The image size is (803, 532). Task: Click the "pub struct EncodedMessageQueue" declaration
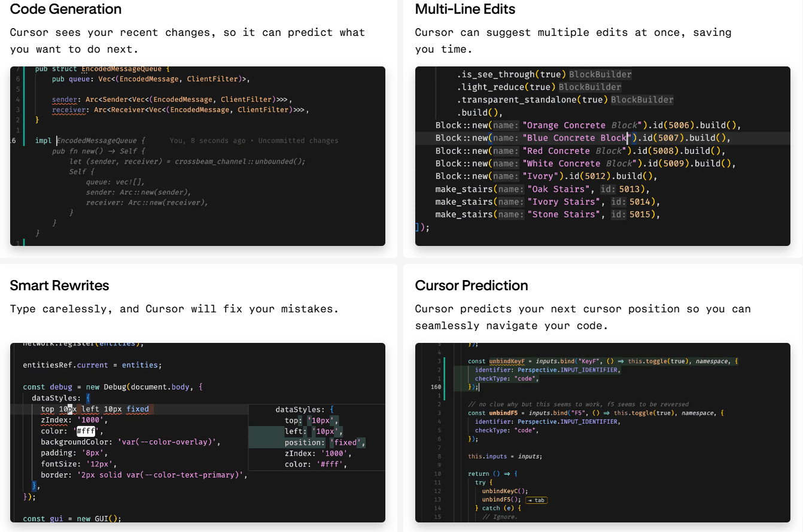[x=102, y=69]
